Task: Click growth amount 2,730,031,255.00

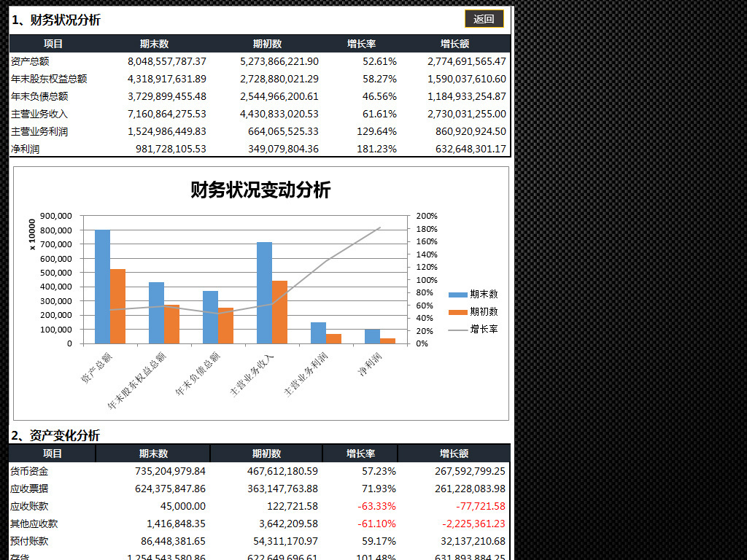Action: tap(467, 114)
